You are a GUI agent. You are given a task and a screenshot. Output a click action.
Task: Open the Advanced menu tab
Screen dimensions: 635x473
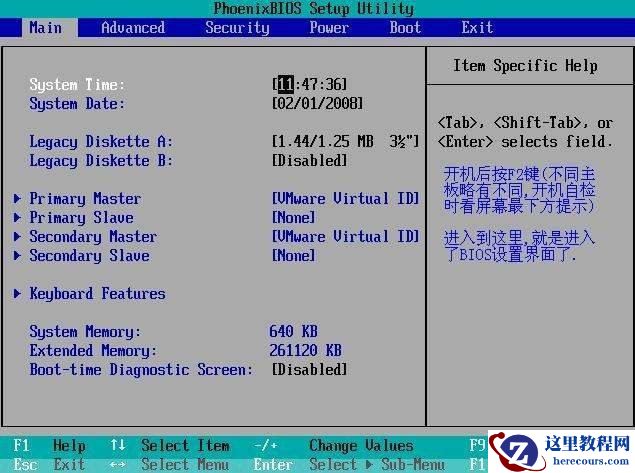133,28
